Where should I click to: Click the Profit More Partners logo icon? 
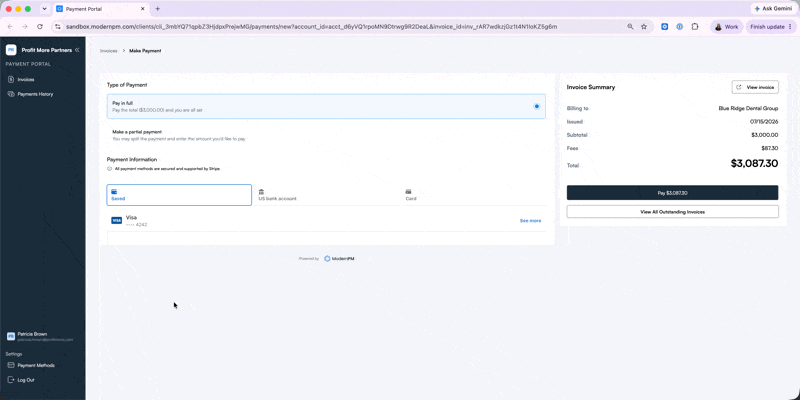click(11, 50)
